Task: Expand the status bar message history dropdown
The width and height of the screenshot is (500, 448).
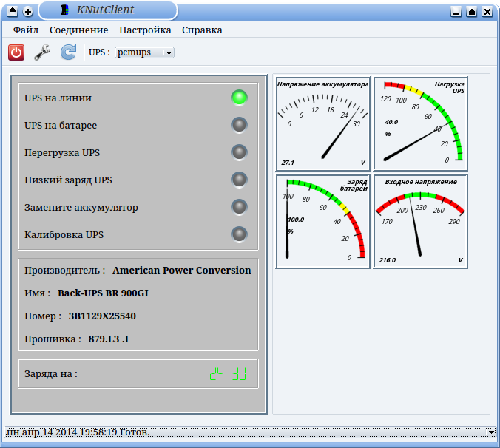Action: click(491, 432)
